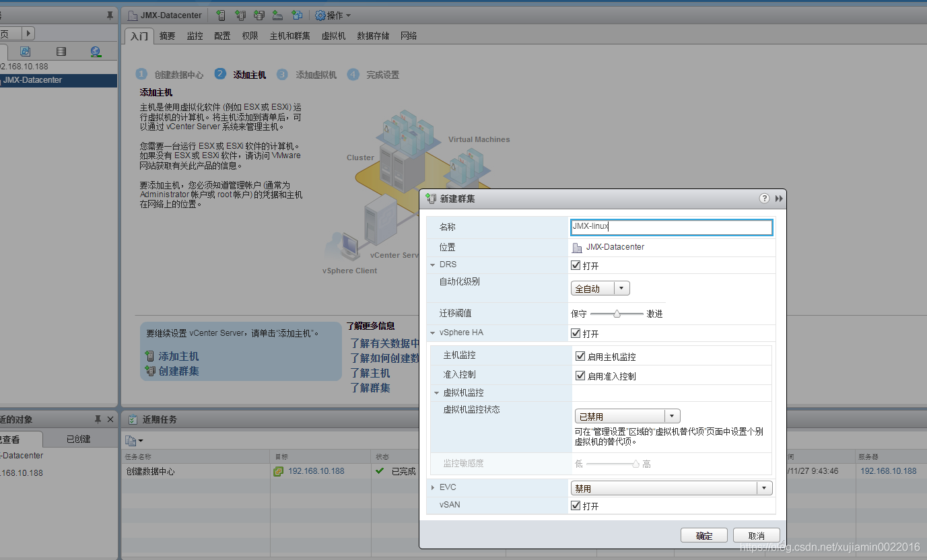This screenshot has height=560, width=927.
Task: Open the Storage view in navigator
Action: point(61,51)
